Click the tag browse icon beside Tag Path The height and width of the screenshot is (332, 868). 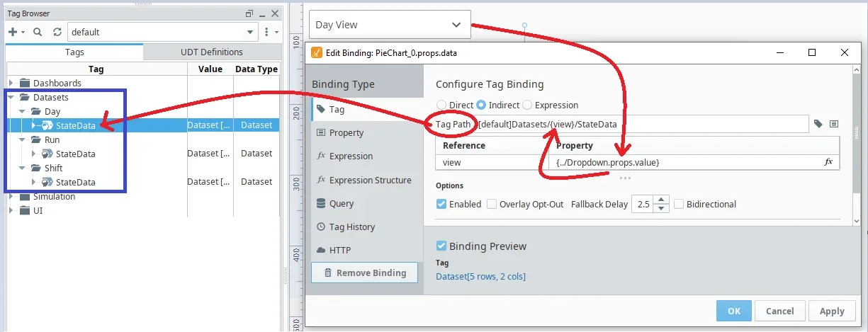click(818, 124)
